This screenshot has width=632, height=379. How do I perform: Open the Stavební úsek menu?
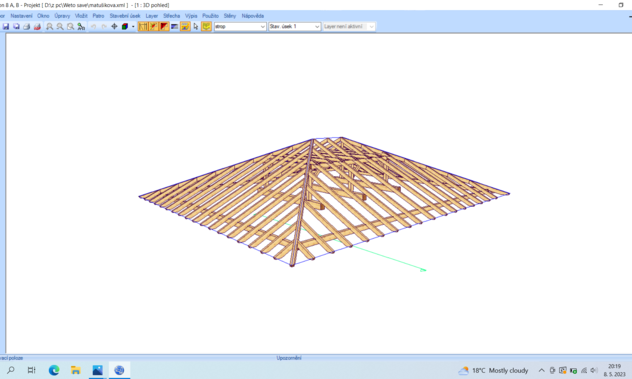click(x=125, y=16)
